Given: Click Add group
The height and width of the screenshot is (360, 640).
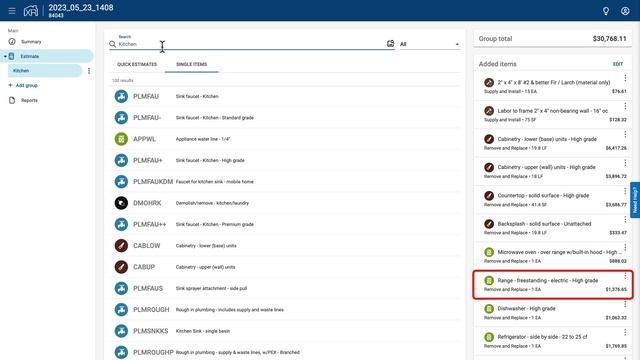Looking at the screenshot, I should [x=23, y=85].
